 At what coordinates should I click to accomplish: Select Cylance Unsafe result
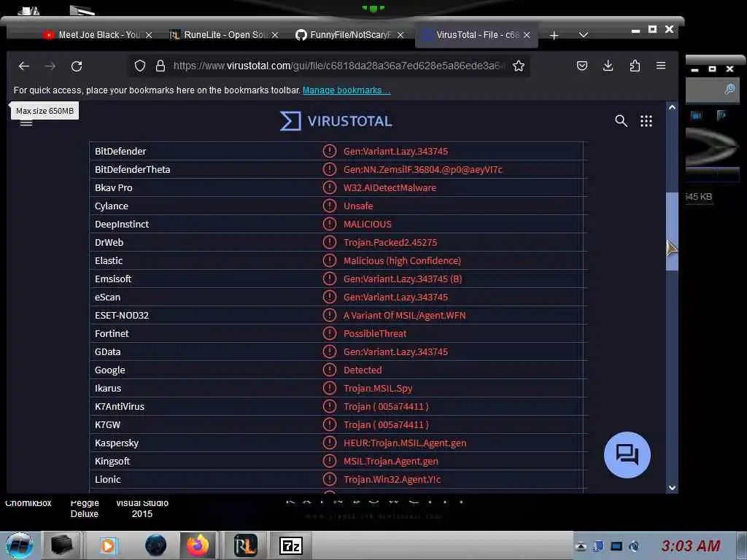click(358, 206)
